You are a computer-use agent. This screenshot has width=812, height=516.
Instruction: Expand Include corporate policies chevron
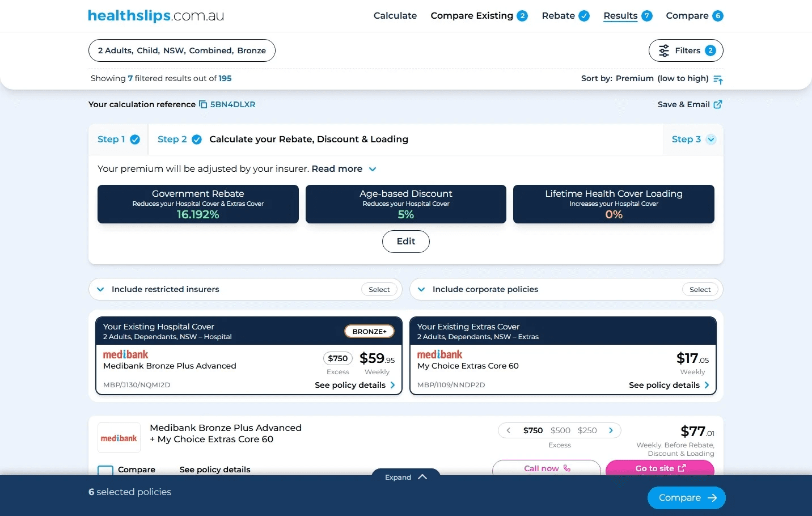pyautogui.click(x=421, y=289)
